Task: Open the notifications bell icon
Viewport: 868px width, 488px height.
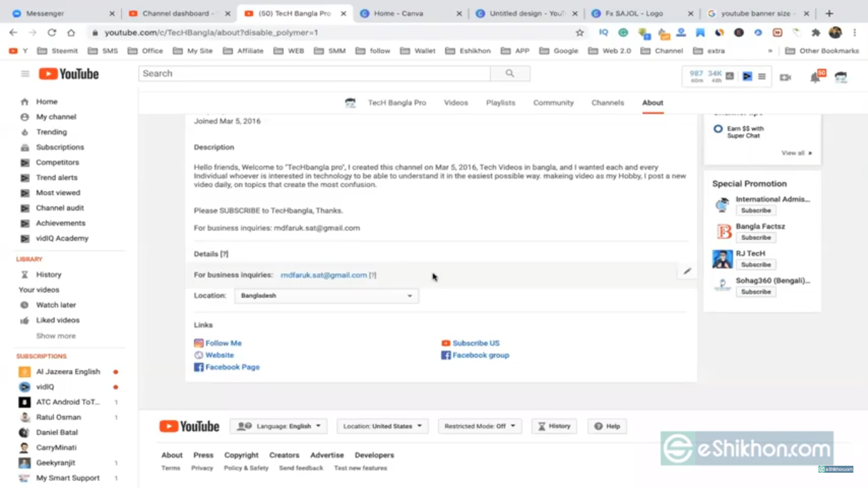Action: [815, 78]
